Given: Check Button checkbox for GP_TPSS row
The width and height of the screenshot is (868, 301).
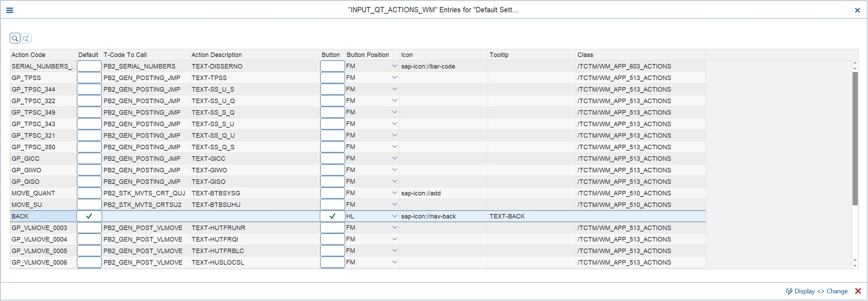Looking at the screenshot, I should [x=332, y=78].
